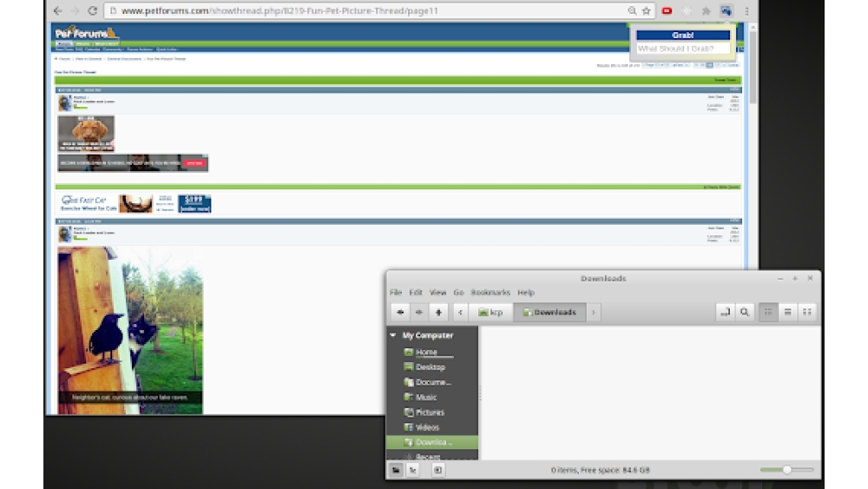Open Go menu in Downloads window
Viewport: 868px width, 489px height.
point(458,293)
